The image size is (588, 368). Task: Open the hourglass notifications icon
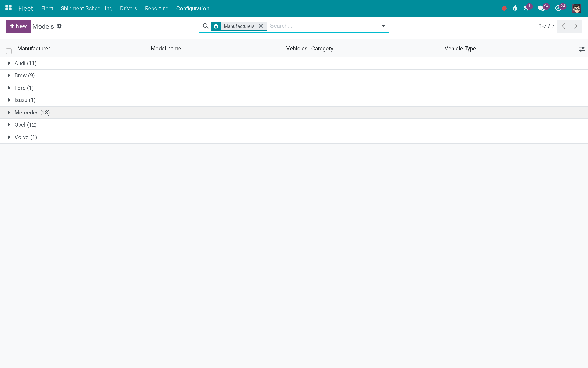click(526, 8)
